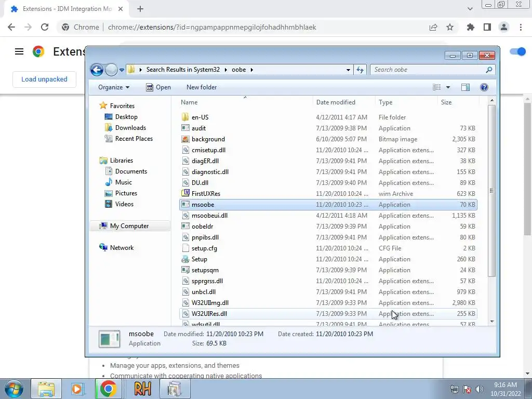532x399 pixels.
Task: Select unbcl.dll file
Action: coord(203,292)
